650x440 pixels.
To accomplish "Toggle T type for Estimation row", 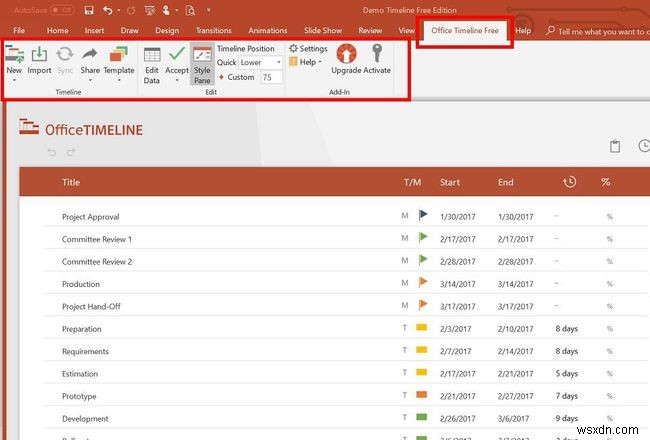I will pos(405,373).
